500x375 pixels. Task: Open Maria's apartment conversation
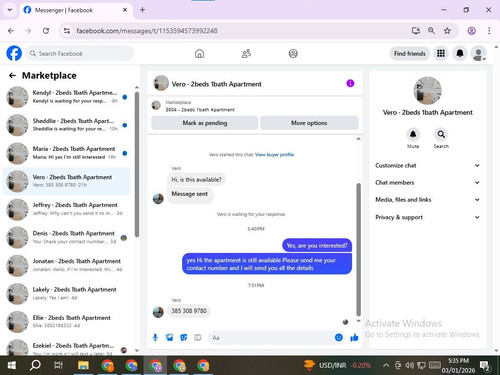point(67,153)
